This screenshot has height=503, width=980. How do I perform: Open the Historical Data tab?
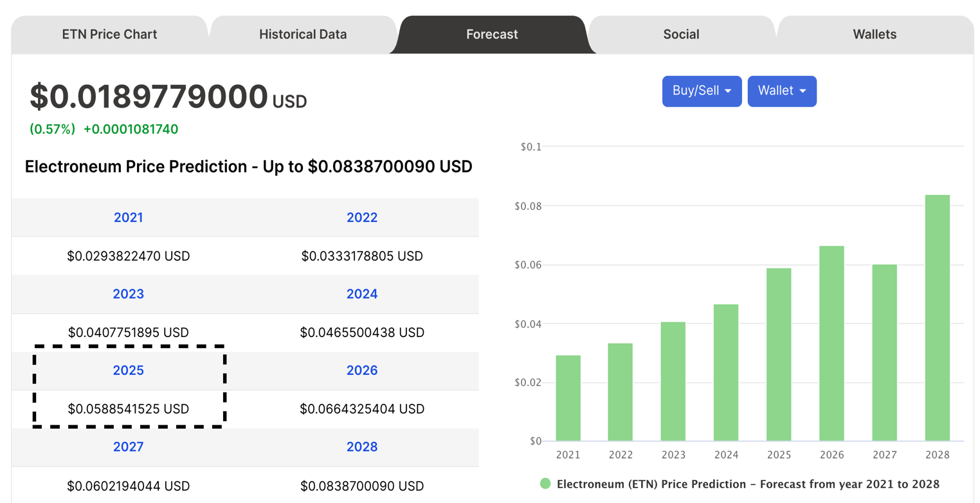click(303, 34)
